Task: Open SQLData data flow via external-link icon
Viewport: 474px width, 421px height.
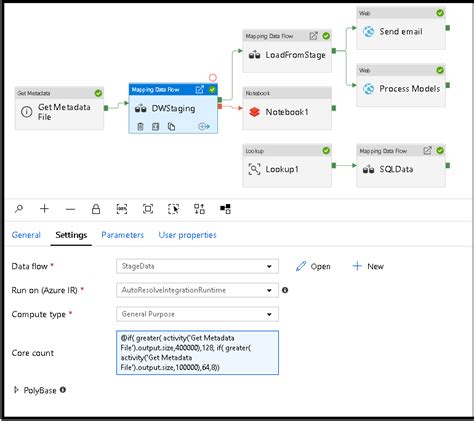Action: pyautogui.click(x=427, y=151)
